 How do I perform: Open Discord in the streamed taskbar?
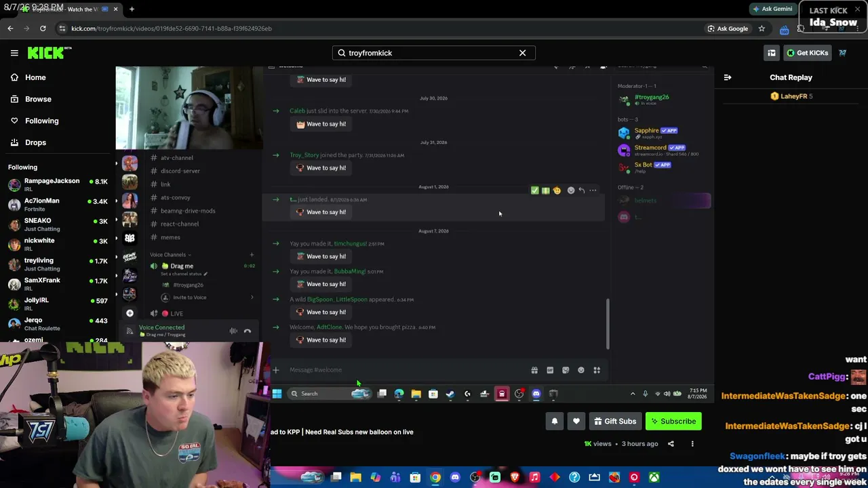pos(536,394)
